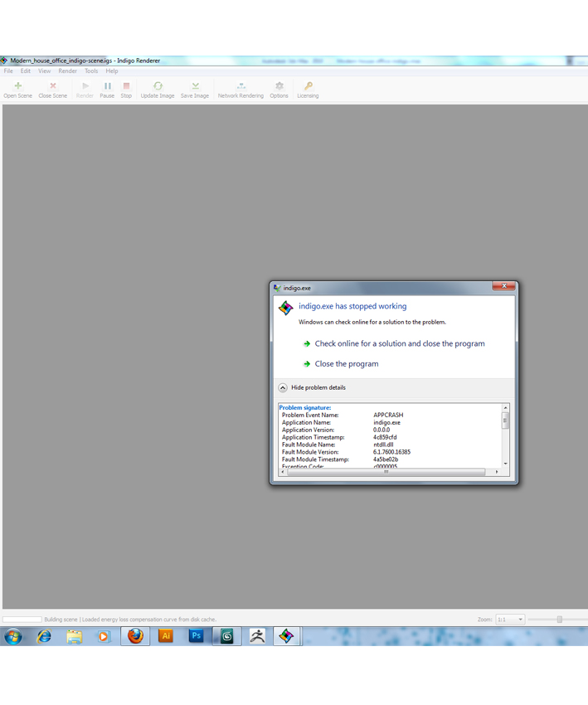Screen dimensions: 588x705
Task: Choose Check online for a solution
Action: [x=399, y=343]
